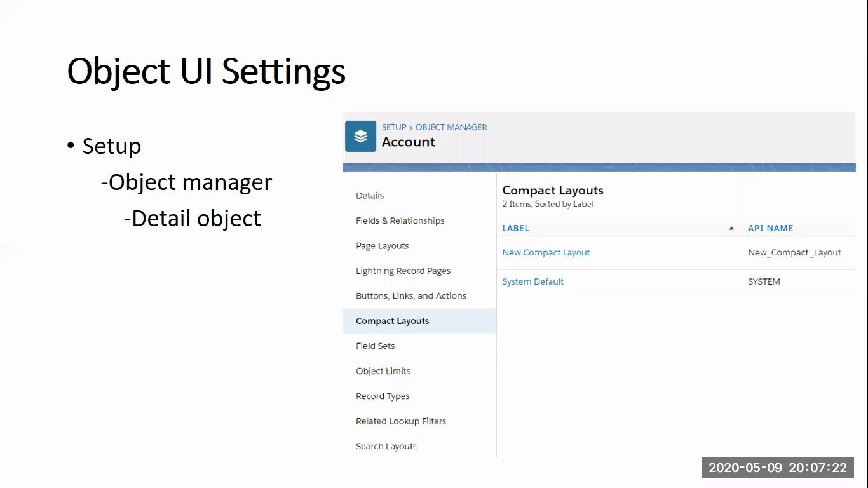The width and height of the screenshot is (868, 488).
Task: Open the OBJECT MANAGER breadcrumb link
Action: (452, 127)
